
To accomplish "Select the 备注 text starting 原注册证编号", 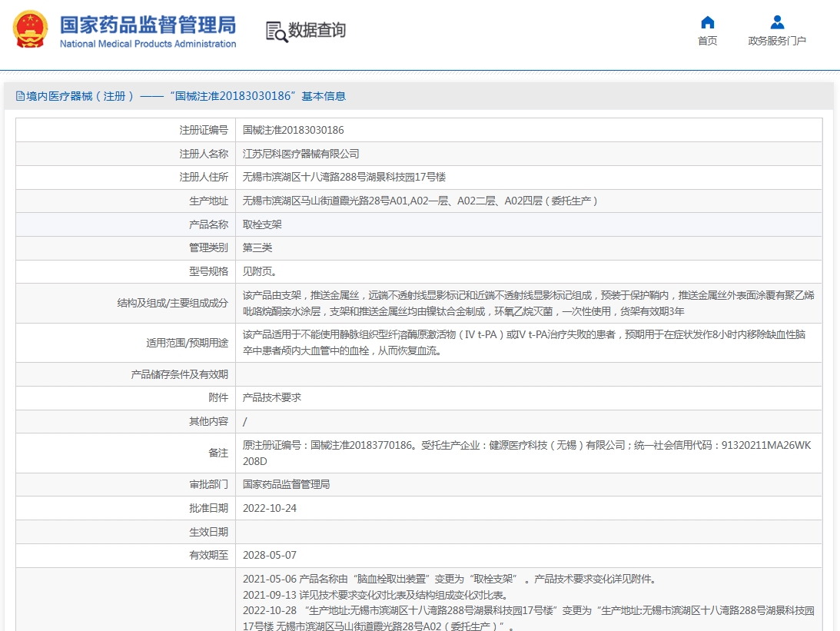I will (526, 453).
